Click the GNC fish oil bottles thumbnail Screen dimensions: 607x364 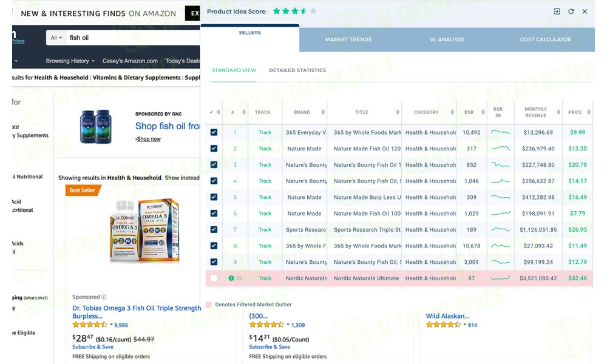(x=96, y=127)
